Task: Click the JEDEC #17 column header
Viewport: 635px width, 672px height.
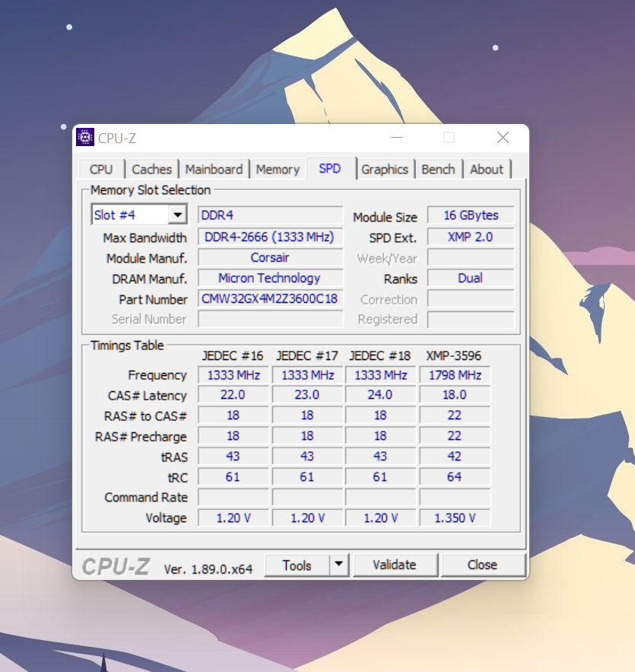Action: [307, 355]
